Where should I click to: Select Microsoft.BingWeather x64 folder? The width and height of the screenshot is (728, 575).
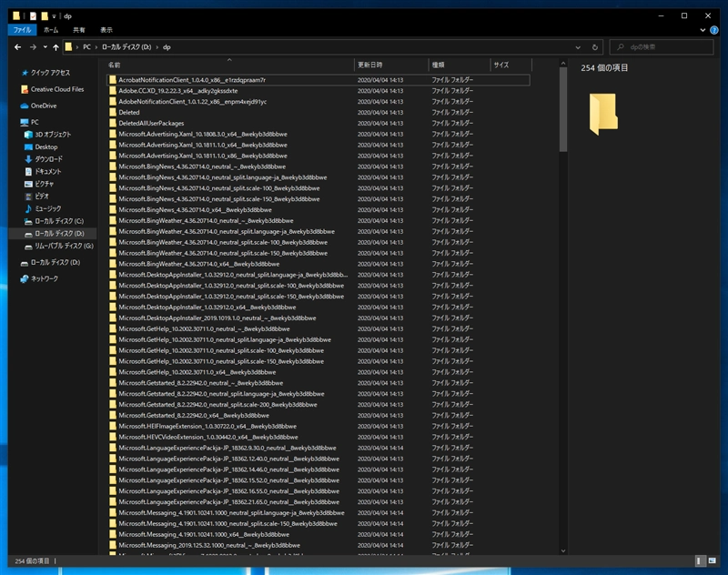(x=318, y=264)
